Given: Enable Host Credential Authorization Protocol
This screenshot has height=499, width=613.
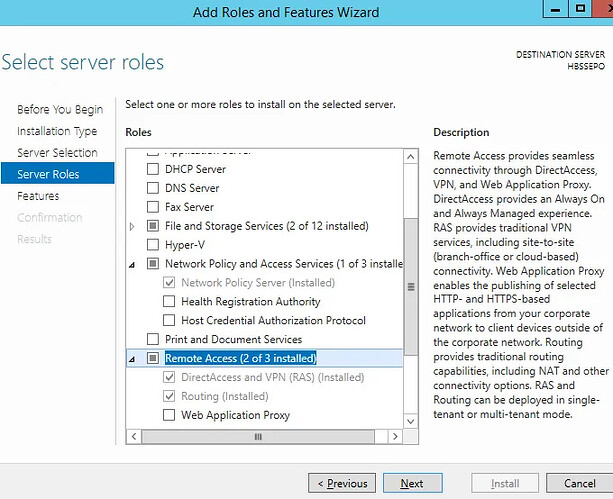Looking at the screenshot, I should click(169, 321).
